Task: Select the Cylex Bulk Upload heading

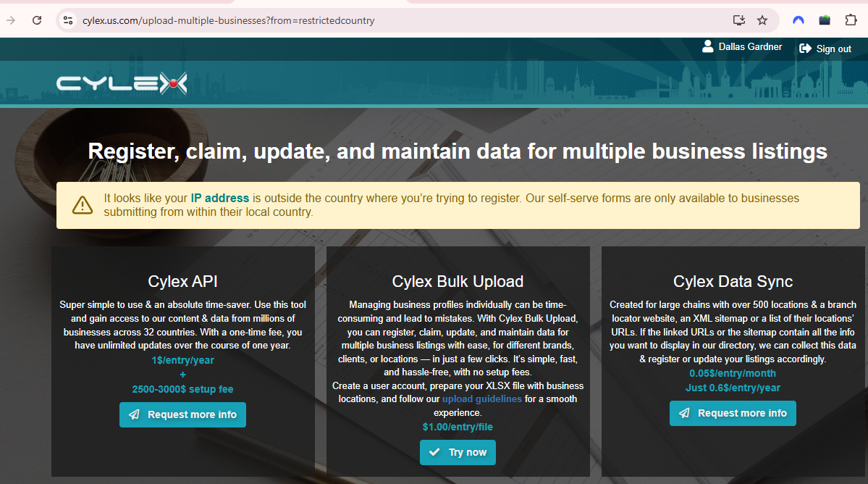Action: (458, 281)
